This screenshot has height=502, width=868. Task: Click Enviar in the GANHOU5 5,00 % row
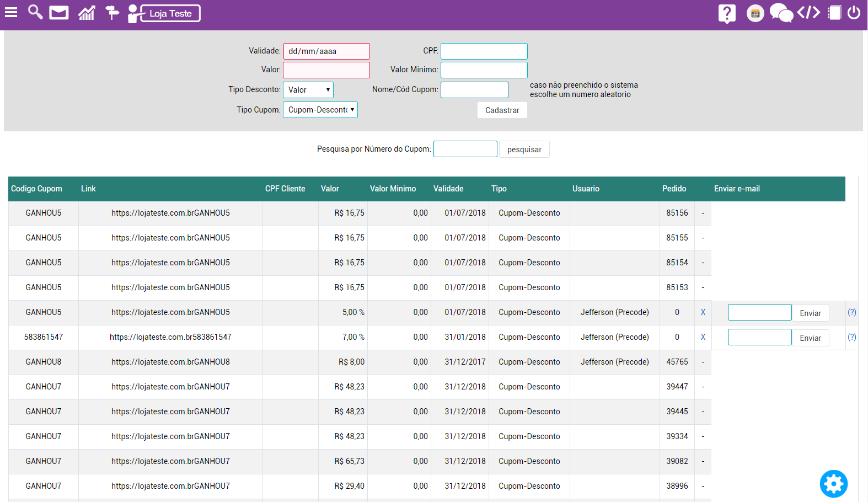click(811, 313)
